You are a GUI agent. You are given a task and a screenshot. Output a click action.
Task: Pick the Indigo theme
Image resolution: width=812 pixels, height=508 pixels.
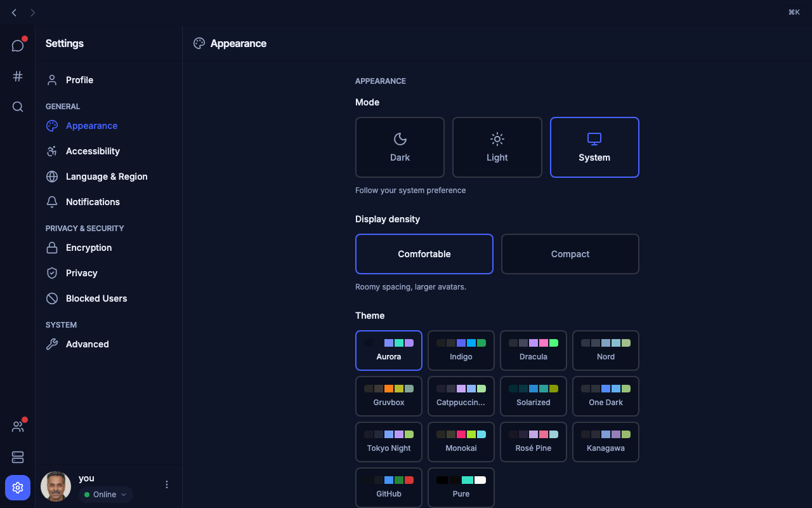point(461,351)
